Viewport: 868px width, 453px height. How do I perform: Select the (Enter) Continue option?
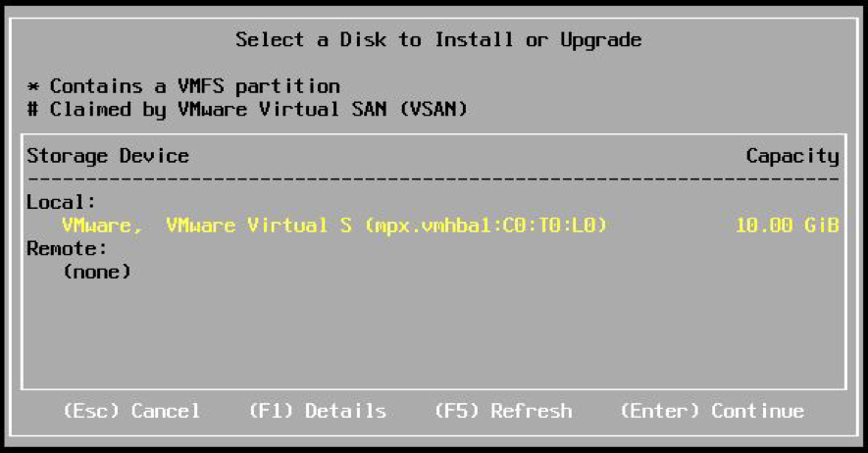pyautogui.click(x=711, y=411)
